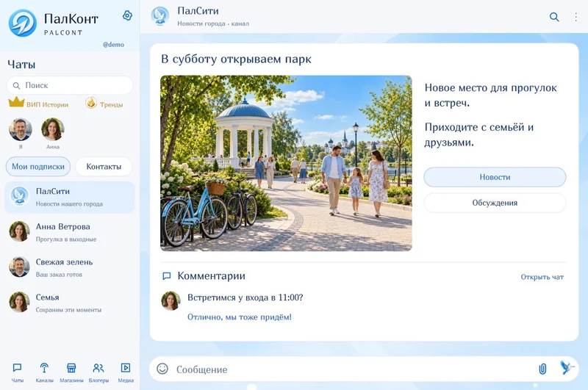Screen dimensions: 588x390
Task: Click the Комментарии speech bubble icon
Action: click(x=167, y=276)
